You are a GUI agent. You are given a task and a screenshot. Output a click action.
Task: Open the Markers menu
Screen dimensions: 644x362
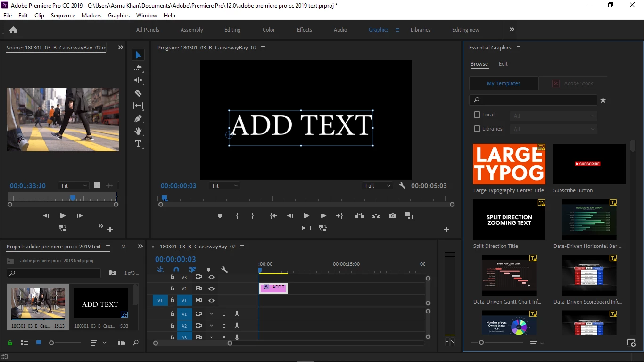point(91,16)
